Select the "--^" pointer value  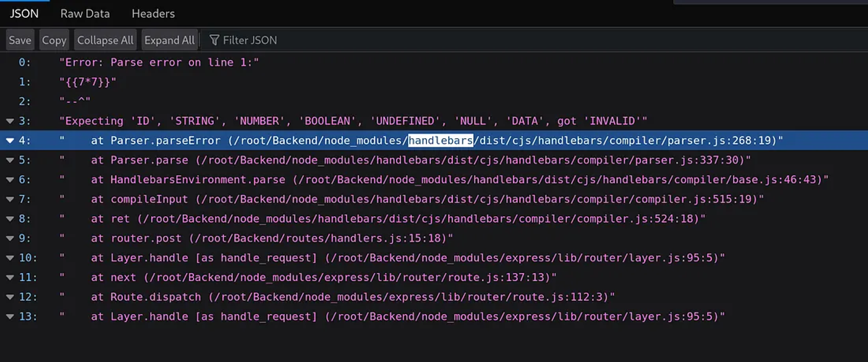(75, 101)
